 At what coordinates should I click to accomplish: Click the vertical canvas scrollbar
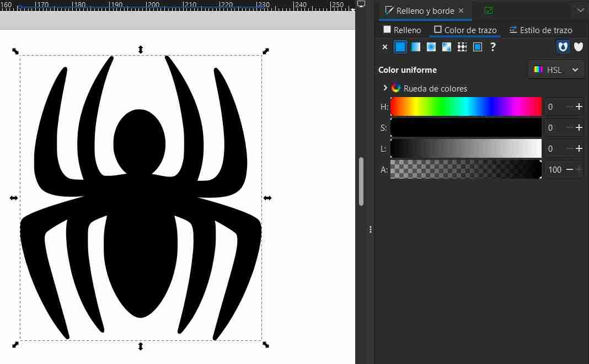(x=362, y=182)
